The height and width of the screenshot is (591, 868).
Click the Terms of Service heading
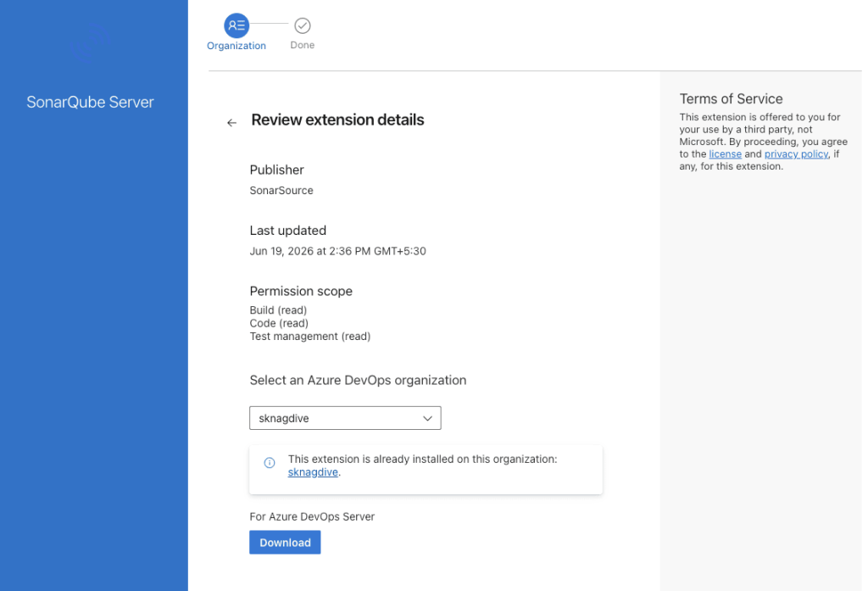pyautogui.click(x=731, y=98)
